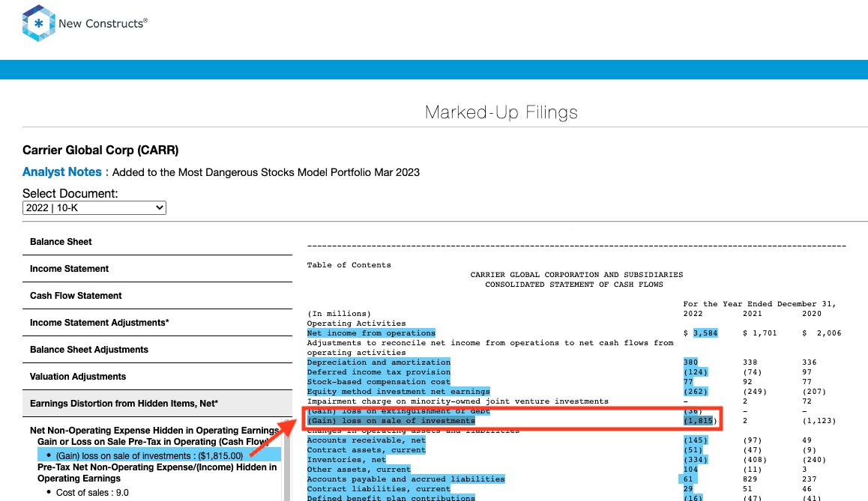This screenshot has height=501, width=868.
Task: Click highlighted (Gain) loss on sale of investments line
Action: [391, 421]
